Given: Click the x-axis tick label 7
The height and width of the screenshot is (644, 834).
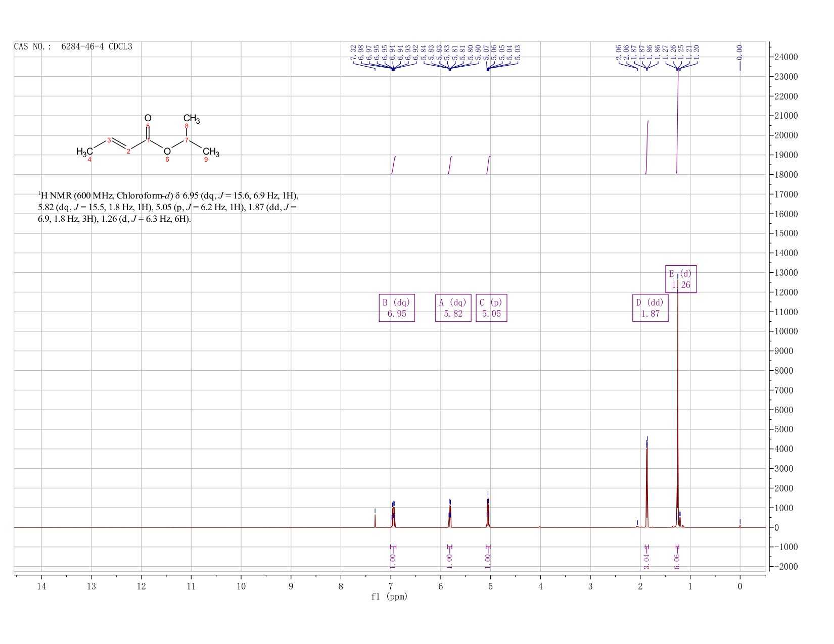Looking at the screenshot, I should pyautogui.click(x=391, y=586).
